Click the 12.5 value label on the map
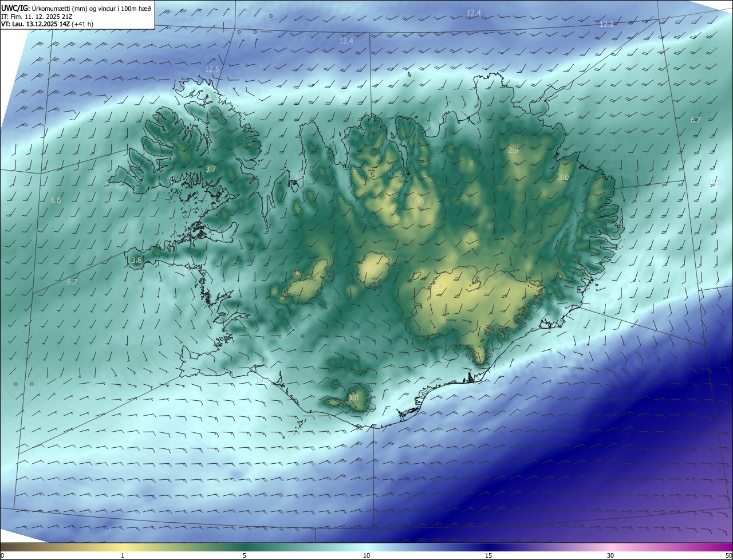This screenshot has height=560, width=733. pyautogui.click(x=212, y=69)
